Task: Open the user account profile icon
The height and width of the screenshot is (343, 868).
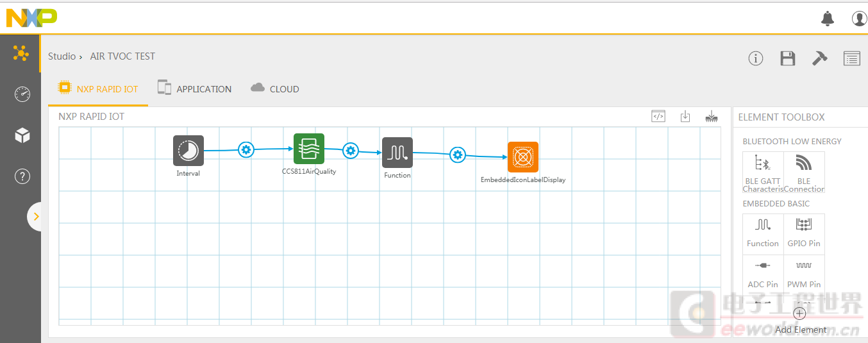Action: 860,19
